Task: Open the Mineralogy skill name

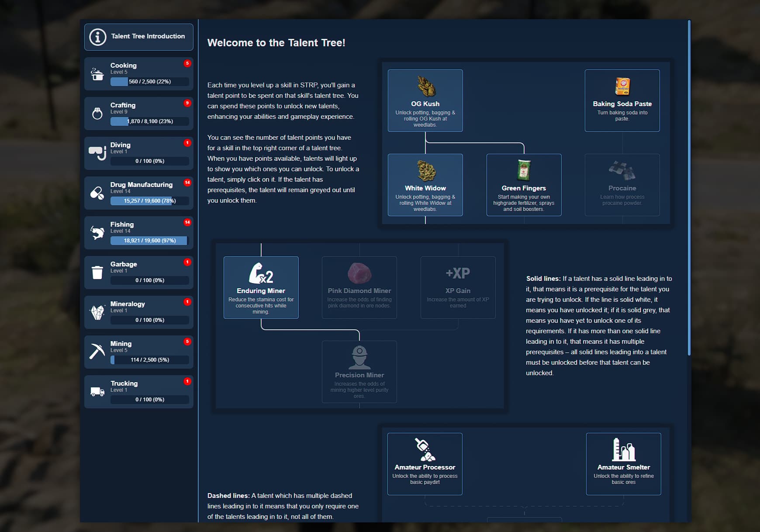Action: coord(128,304)
